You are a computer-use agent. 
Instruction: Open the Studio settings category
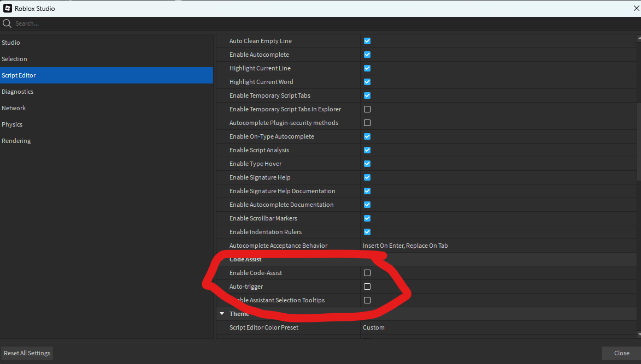click(107, 43)
